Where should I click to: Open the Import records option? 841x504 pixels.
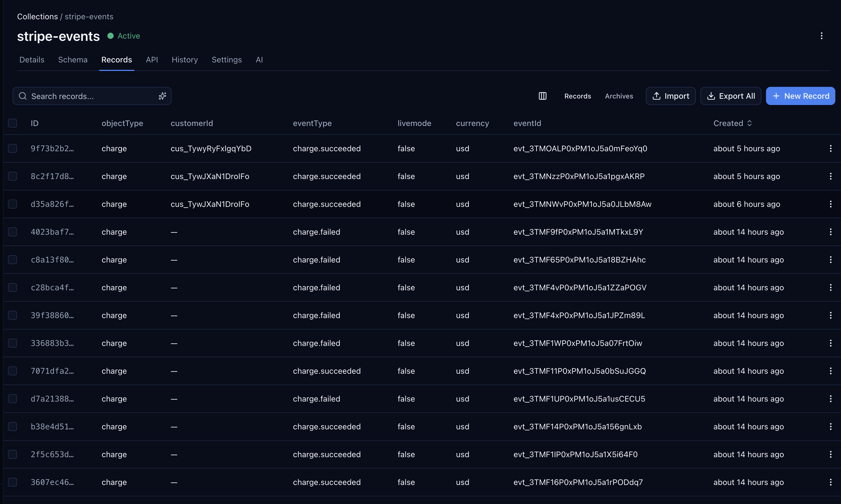(x=670, y=96)
